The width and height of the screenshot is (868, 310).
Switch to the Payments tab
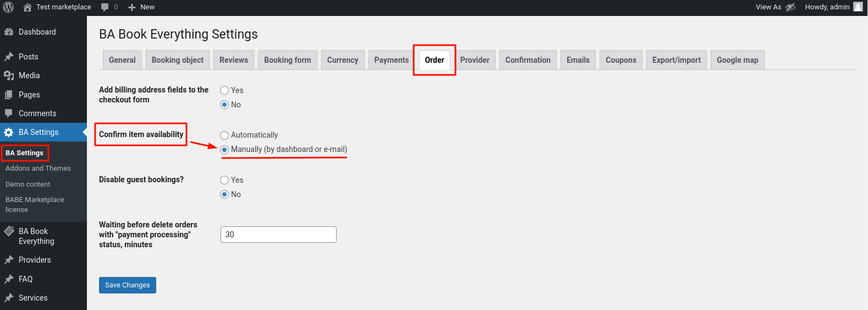(x=392, y=60)
